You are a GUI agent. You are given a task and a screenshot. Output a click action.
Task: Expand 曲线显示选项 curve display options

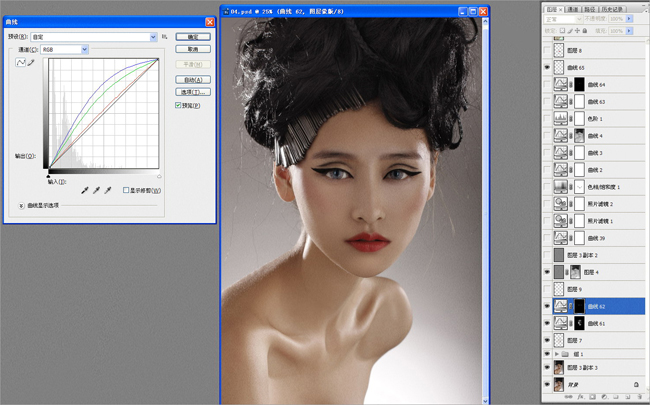click(x=21, y=206)
